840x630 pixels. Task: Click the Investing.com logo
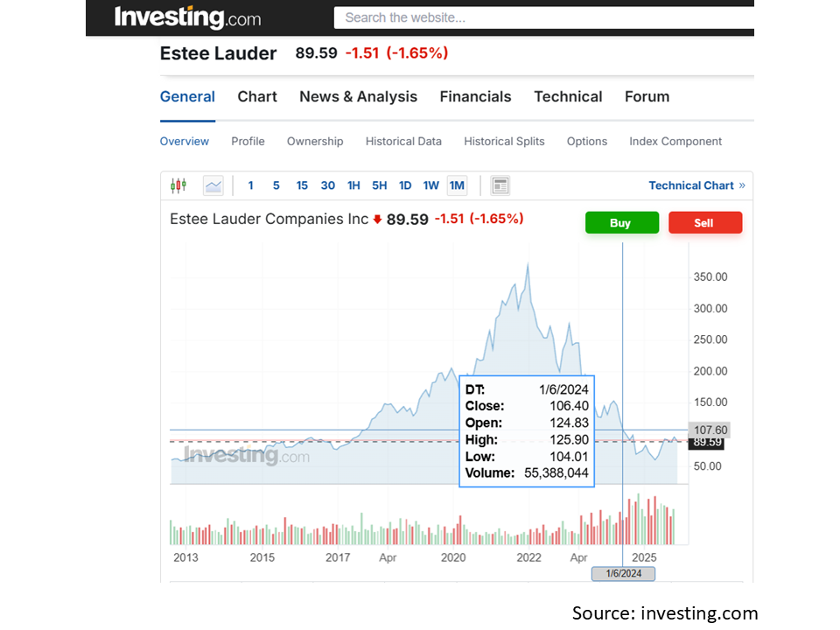coord(186,17)
